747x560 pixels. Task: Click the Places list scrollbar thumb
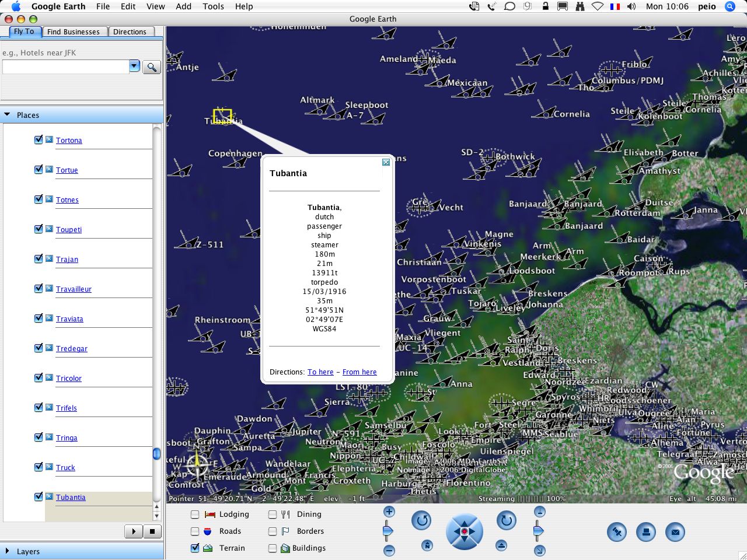click(x=156, y=453)
